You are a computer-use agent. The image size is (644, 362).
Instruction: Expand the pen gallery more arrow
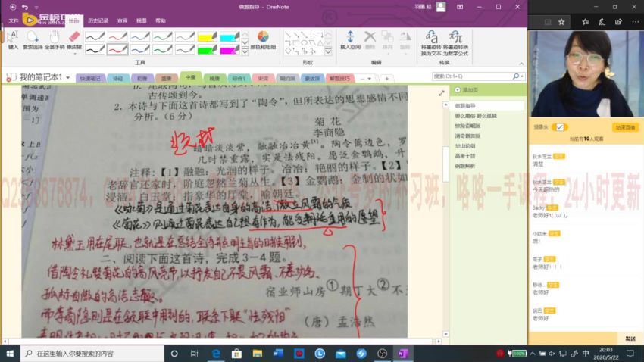click(x=245, y=51)
